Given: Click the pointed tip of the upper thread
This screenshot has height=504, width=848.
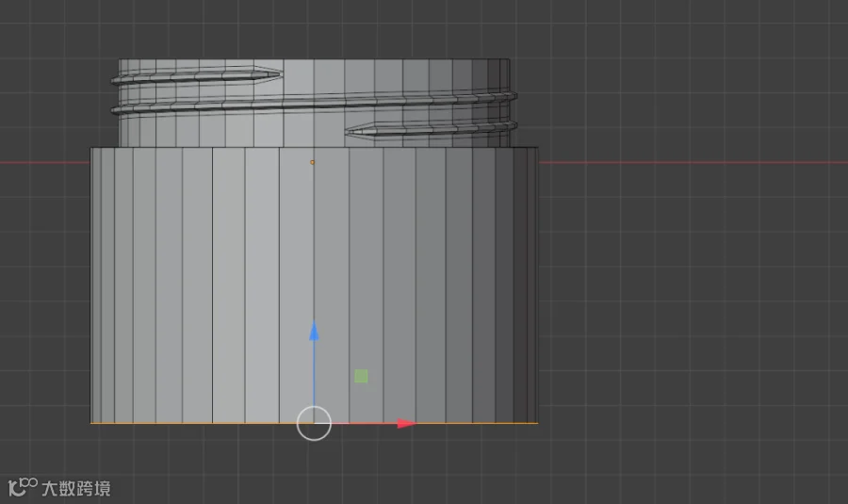Looking at the screenshot, I should tap(279, 74).
